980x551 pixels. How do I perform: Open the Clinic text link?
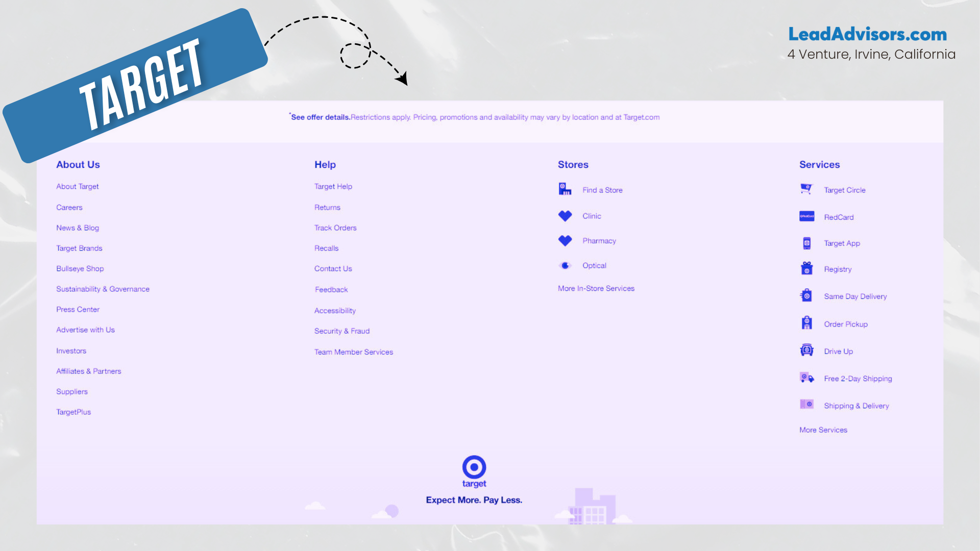point(592,216)
